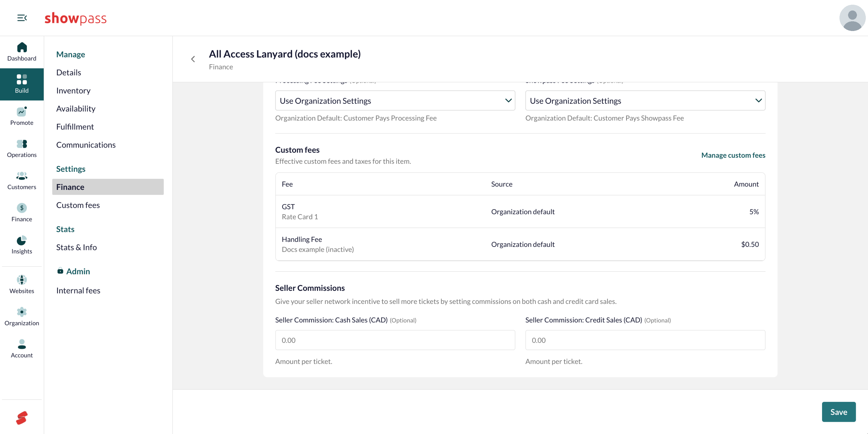Click the Custom fees section heading

(x=297, y=150)
